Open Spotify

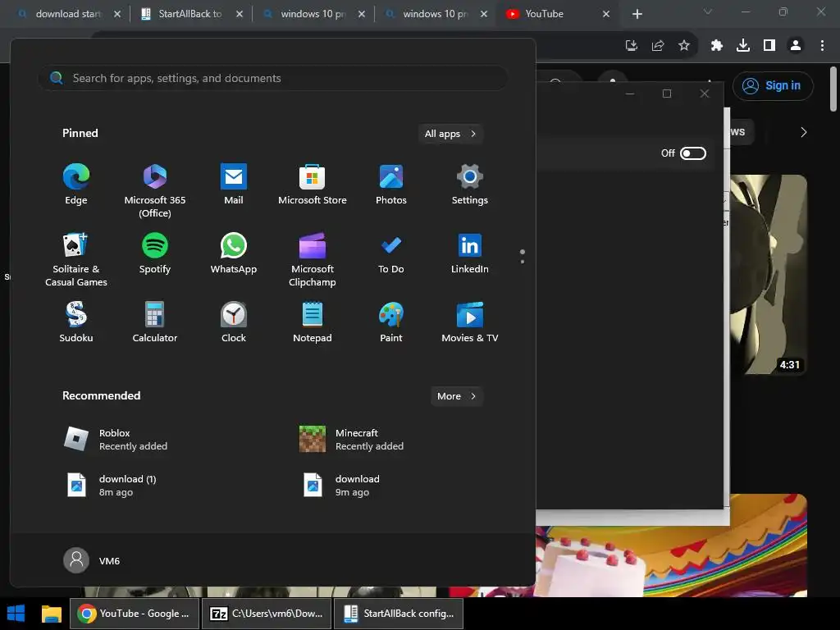(x=155, y=253)
